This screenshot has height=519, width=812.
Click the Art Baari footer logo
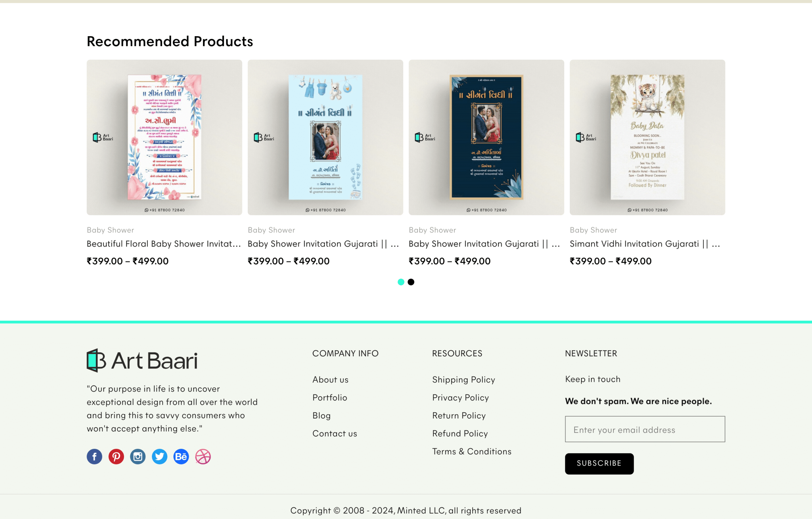(142, 360)
